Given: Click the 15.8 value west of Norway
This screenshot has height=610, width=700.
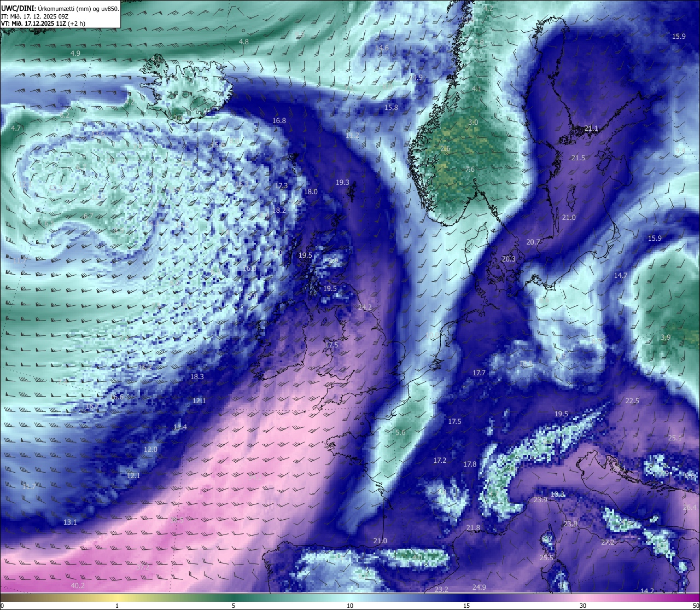Looking at the screenshot, I should click(391, 108).
